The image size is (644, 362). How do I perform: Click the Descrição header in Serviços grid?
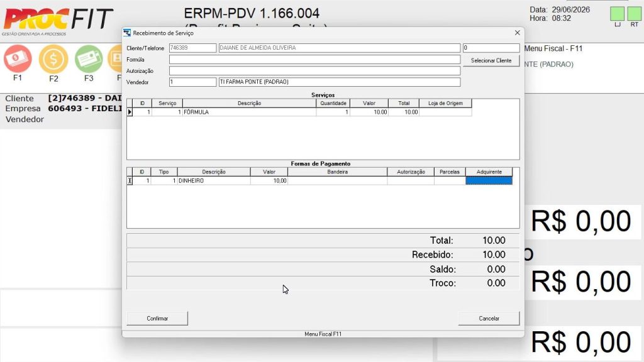click(x=249, y=104)
